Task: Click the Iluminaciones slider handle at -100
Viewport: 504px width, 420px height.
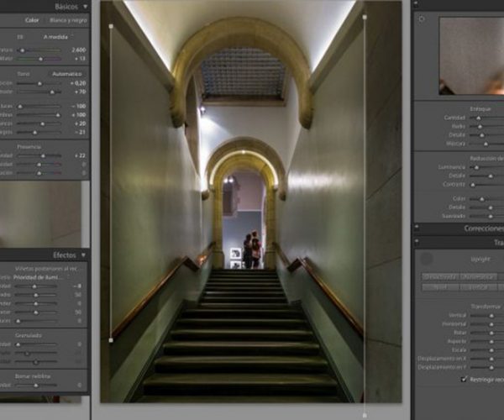Action: (x=20, y=107)
